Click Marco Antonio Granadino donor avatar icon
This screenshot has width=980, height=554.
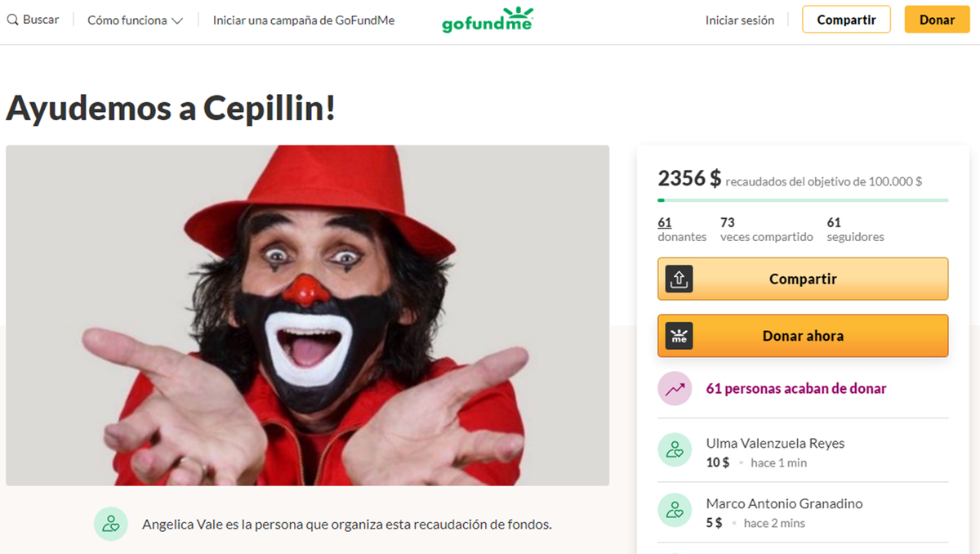[675, 510]
